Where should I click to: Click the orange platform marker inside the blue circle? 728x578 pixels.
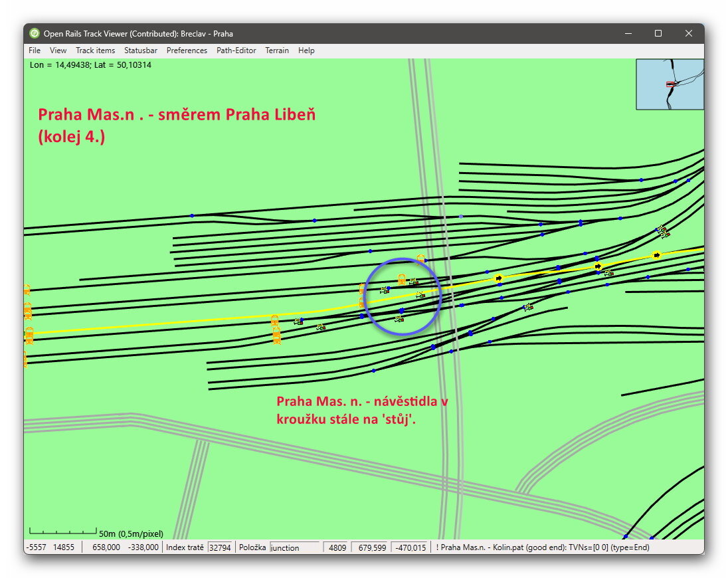(x=402, y=279)
